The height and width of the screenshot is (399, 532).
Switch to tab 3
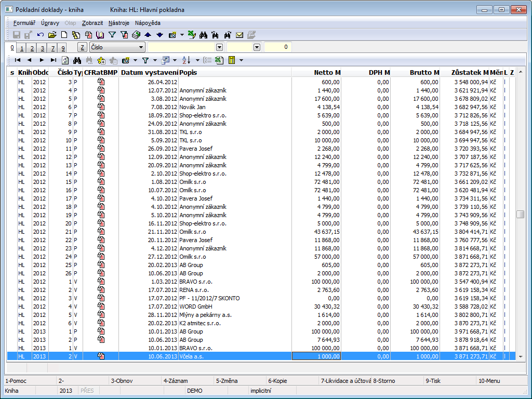pyautogui.click(x=43, y=48)
